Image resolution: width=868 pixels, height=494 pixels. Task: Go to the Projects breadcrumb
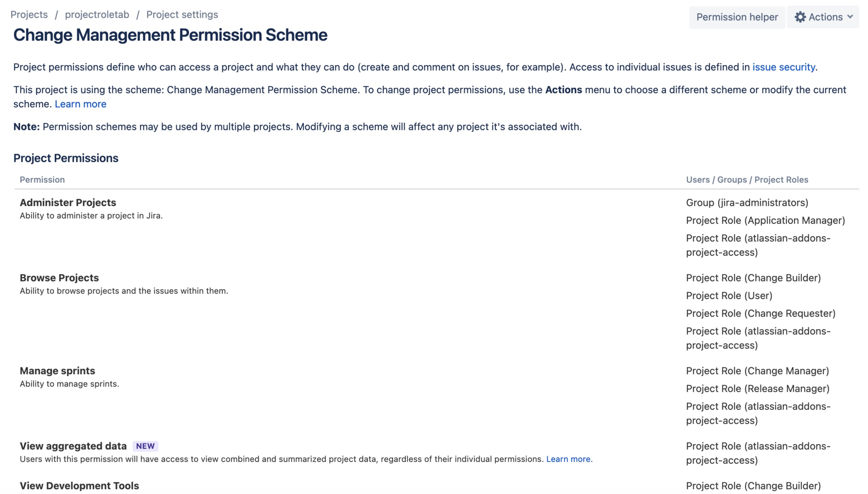[29, 15]
